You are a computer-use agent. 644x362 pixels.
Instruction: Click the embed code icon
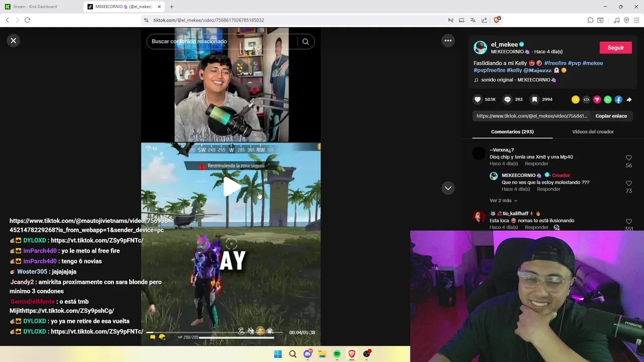click(586, 100)
